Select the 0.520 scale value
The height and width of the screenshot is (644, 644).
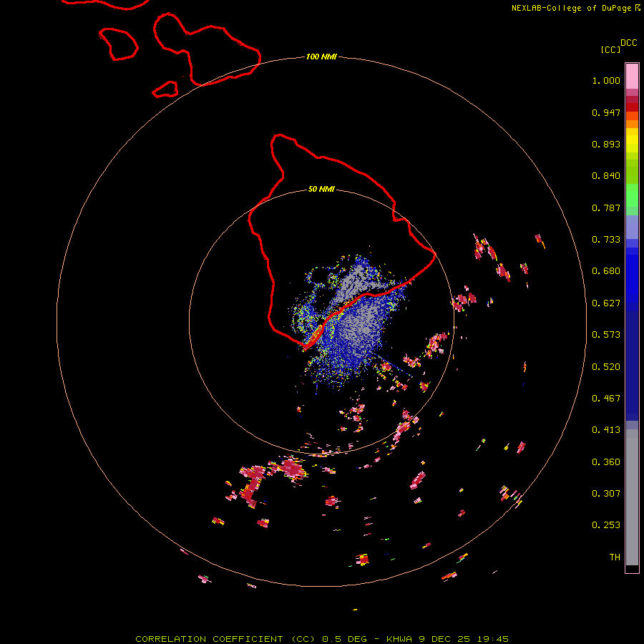[x=606, y=367]
